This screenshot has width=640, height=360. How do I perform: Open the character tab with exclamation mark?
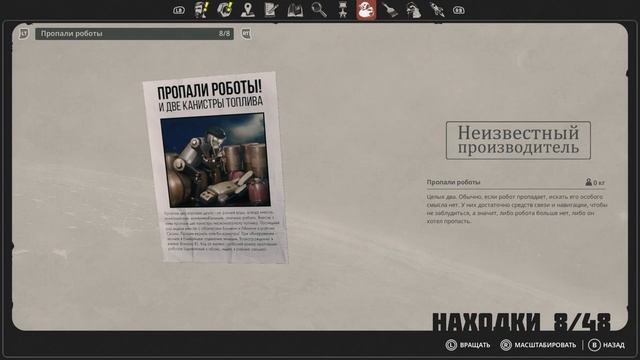tap(201, 10)
